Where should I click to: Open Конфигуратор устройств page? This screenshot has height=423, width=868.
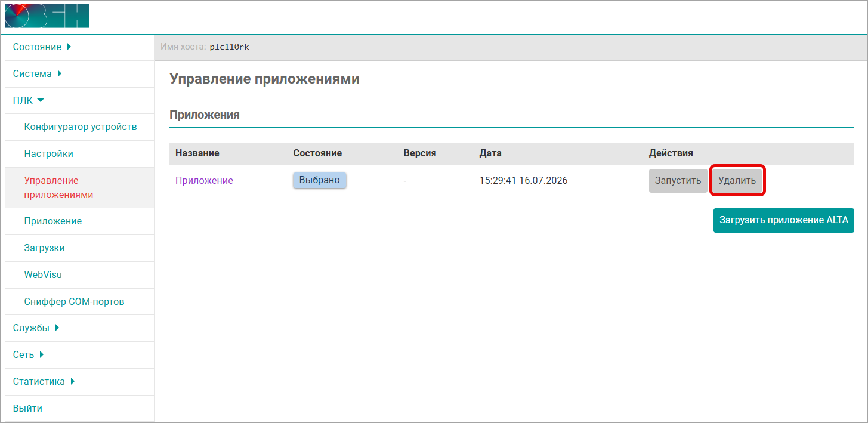pyautogui.click(x=81, y=126)
